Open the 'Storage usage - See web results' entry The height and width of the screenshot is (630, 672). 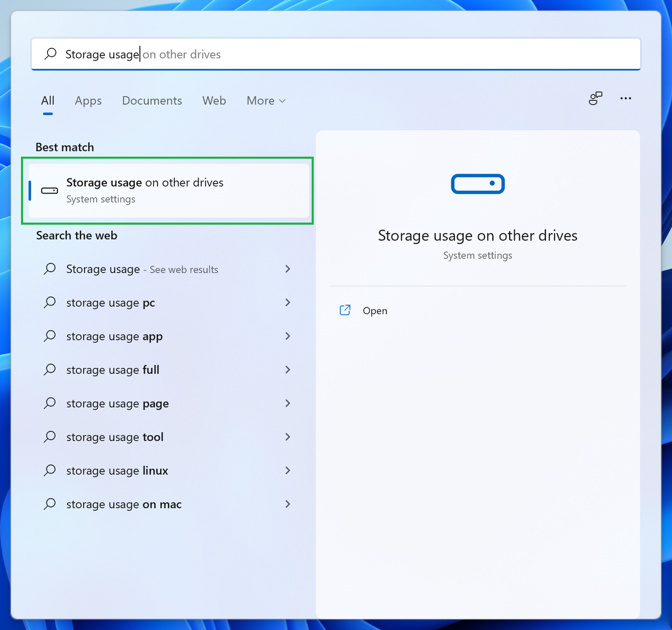tap(142, 269)
